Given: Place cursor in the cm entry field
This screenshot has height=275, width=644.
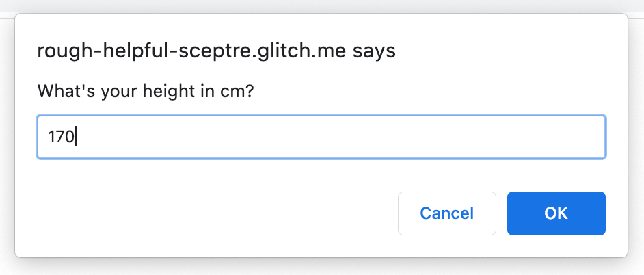Looking at the screenshot, I should [321, 137].
